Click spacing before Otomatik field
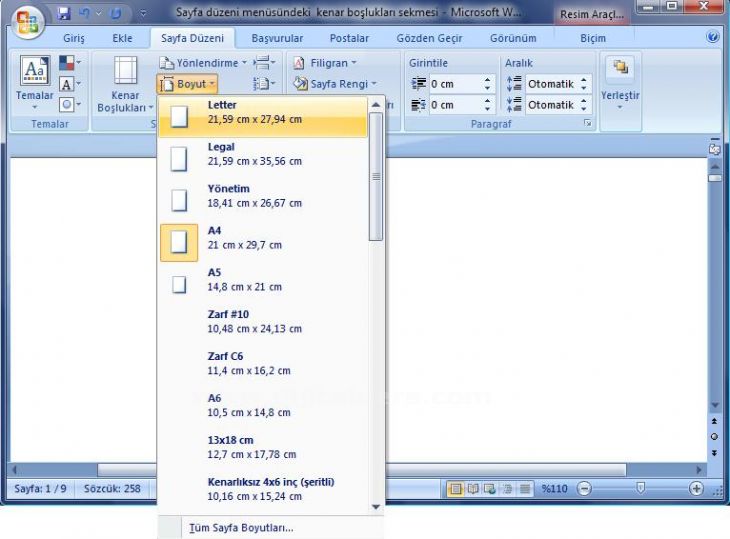This screenshot has height=539, width=730. [x=552, y=84]
